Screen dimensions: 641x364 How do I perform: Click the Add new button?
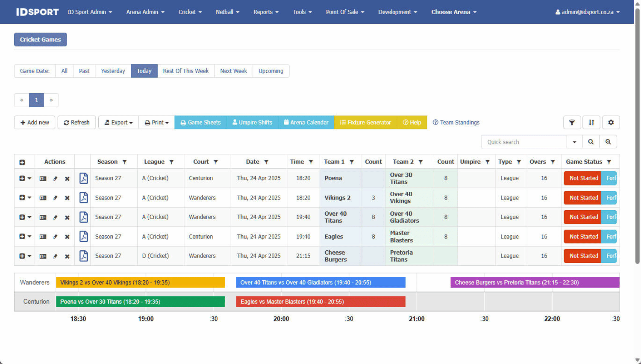point(35,123)
